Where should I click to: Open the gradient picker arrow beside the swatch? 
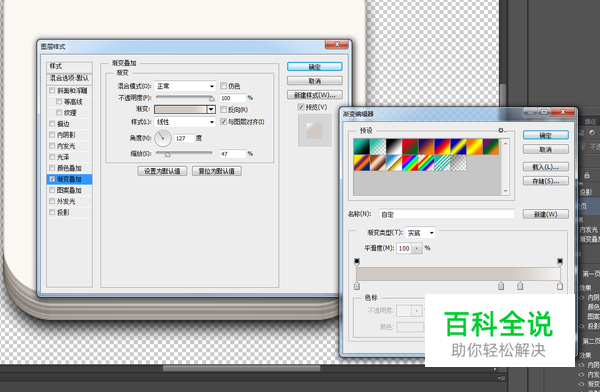click(211, 109)
